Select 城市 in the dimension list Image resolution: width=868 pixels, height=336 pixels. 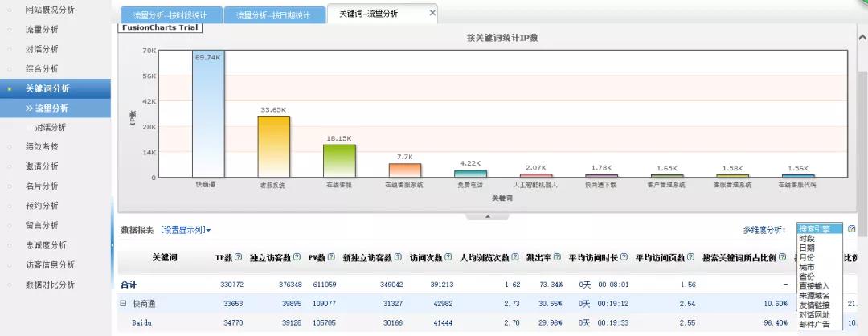click(807, 267)
